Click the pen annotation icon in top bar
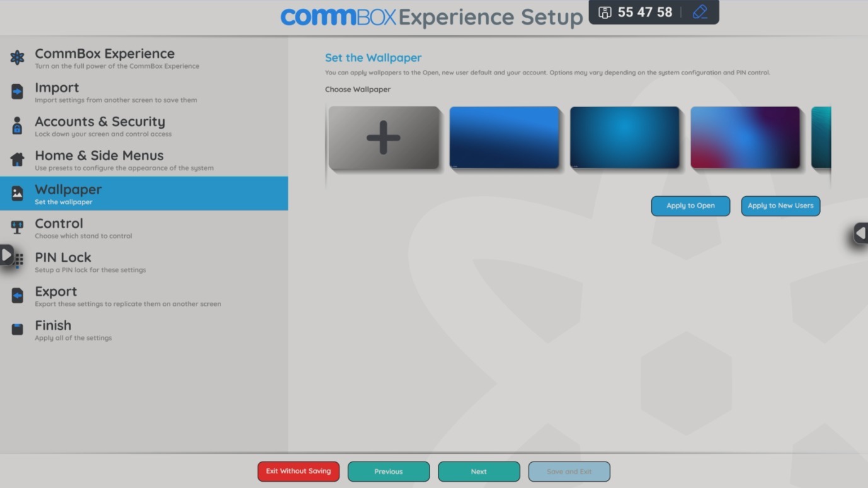 pos(700,13)
